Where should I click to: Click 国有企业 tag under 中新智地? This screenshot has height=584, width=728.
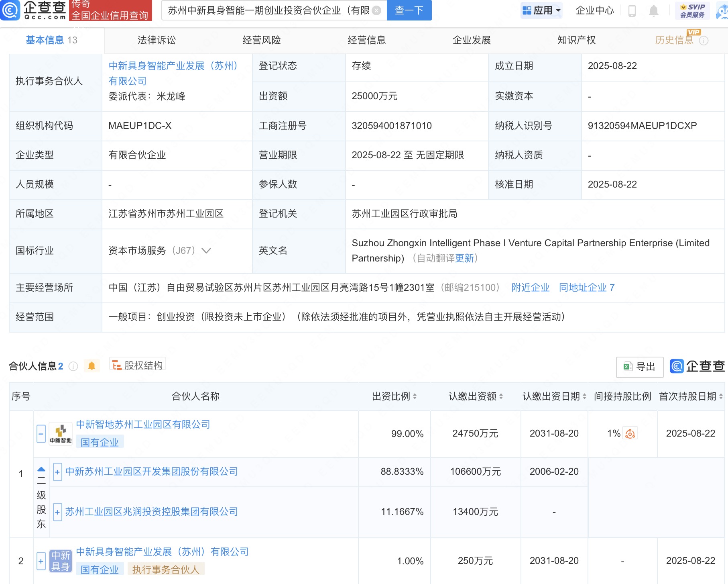point(100,443)
